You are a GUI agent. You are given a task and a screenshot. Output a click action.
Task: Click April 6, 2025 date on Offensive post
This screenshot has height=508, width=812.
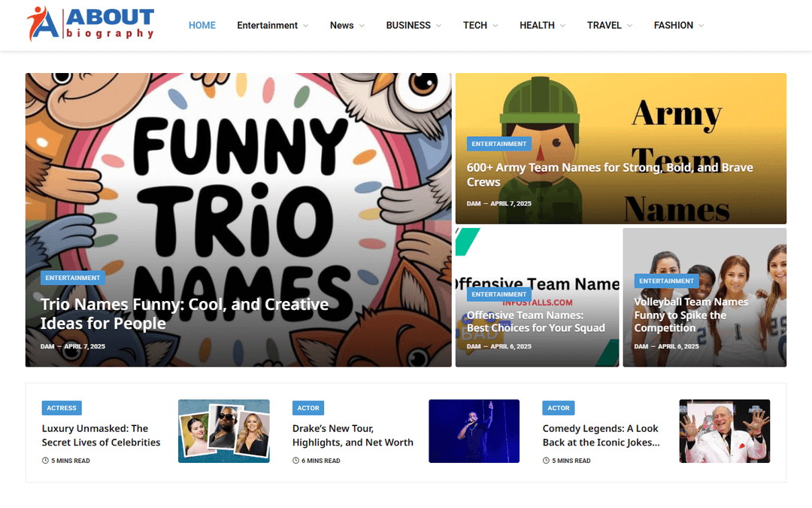pyautogui.click(x=511, y=346)
